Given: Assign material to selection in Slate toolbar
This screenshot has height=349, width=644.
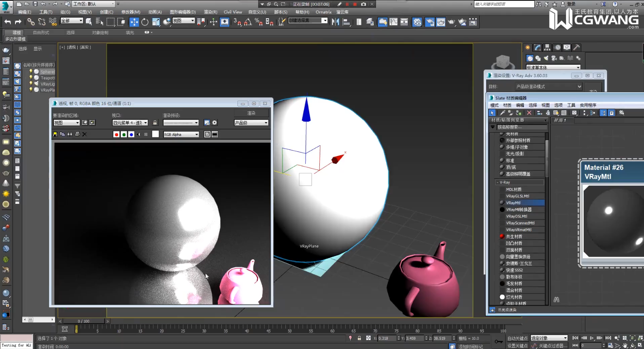Looking at the screenshot, I should (519, 113).
